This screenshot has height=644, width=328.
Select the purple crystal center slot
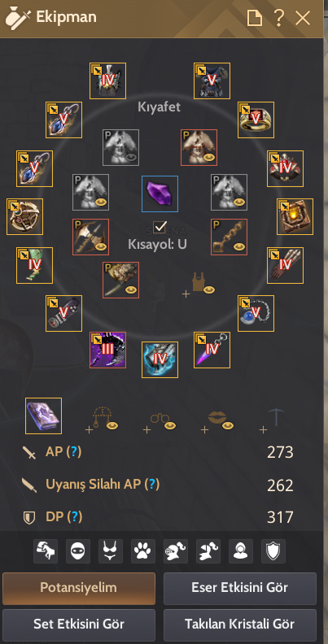click(160, 194)
